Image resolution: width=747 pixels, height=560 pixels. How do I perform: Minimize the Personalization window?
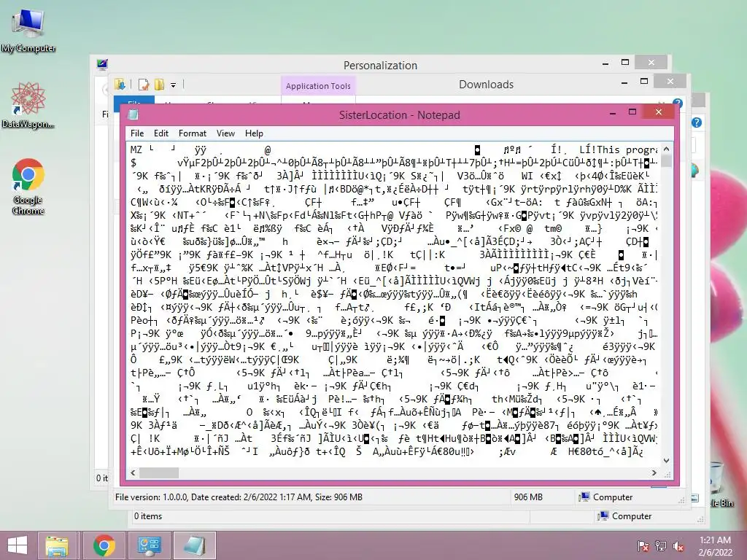[x=605, y=63]
